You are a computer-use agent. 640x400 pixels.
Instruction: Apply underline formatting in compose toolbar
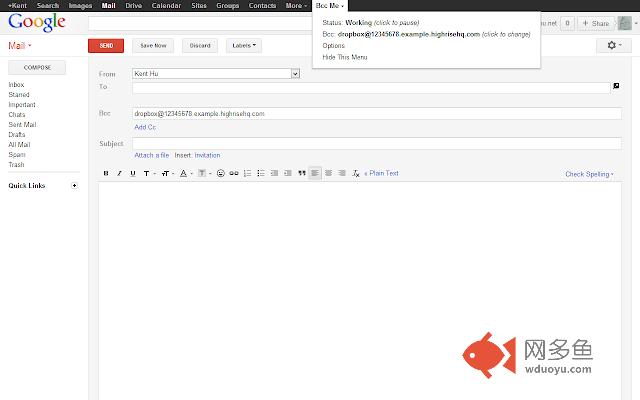pos(133,173)
